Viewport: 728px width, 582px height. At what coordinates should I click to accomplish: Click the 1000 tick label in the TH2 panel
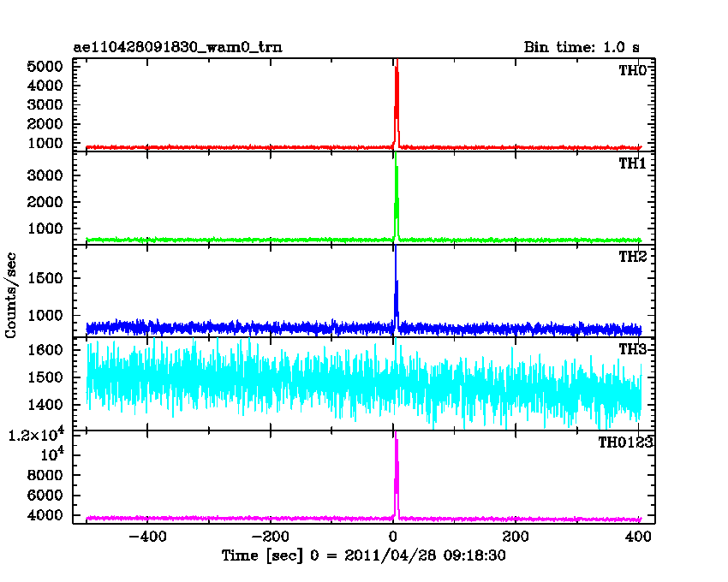pos(45,316)
